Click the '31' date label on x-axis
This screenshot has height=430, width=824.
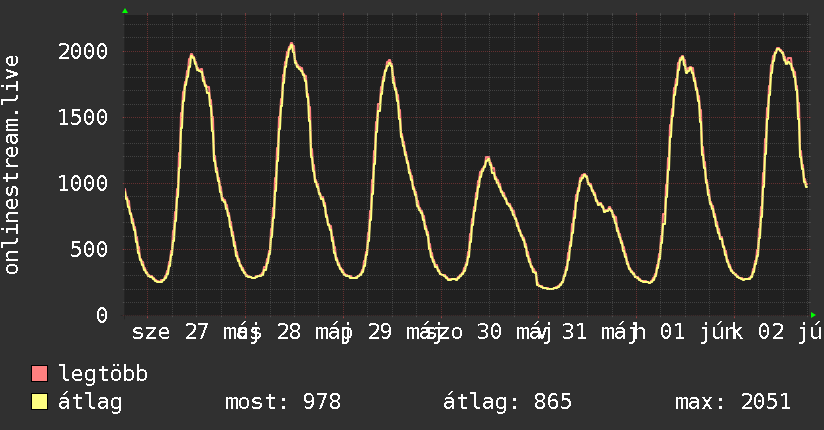[574, 332]
